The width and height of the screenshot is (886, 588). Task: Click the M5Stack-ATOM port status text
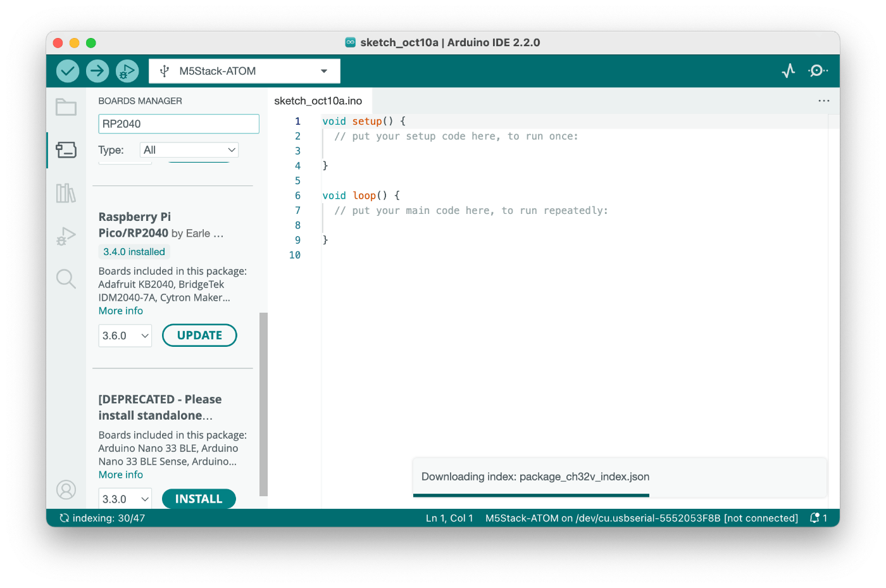(642, 518)
